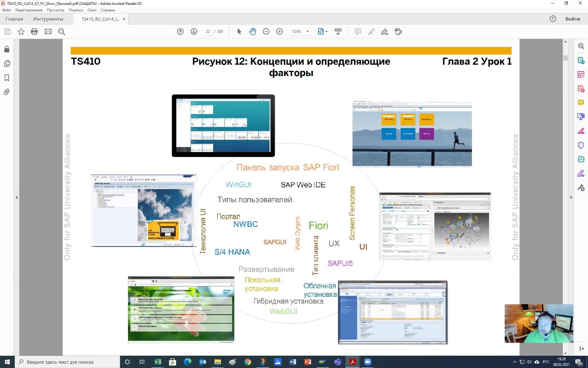Click the webcam video thumbnail

[539, 324]
